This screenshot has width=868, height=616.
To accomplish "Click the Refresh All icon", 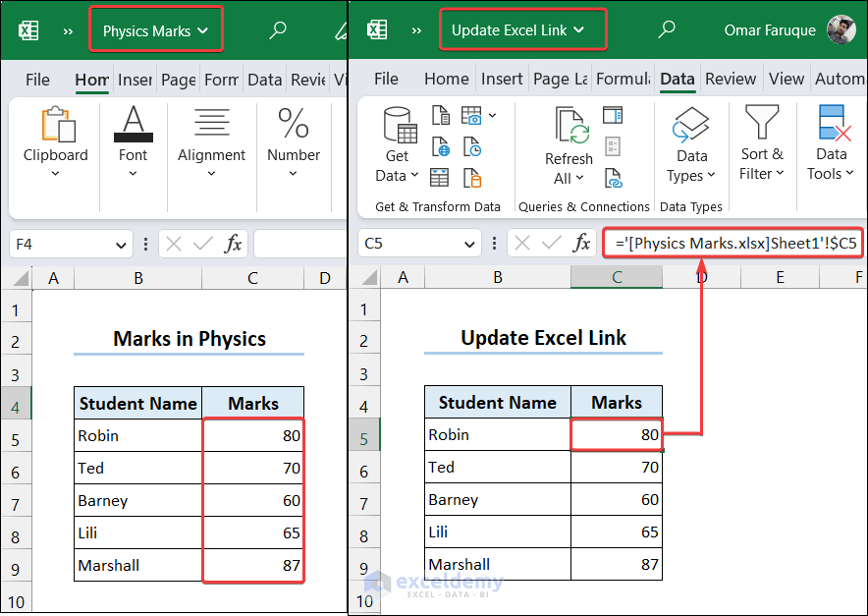I will tap(570, 123).
